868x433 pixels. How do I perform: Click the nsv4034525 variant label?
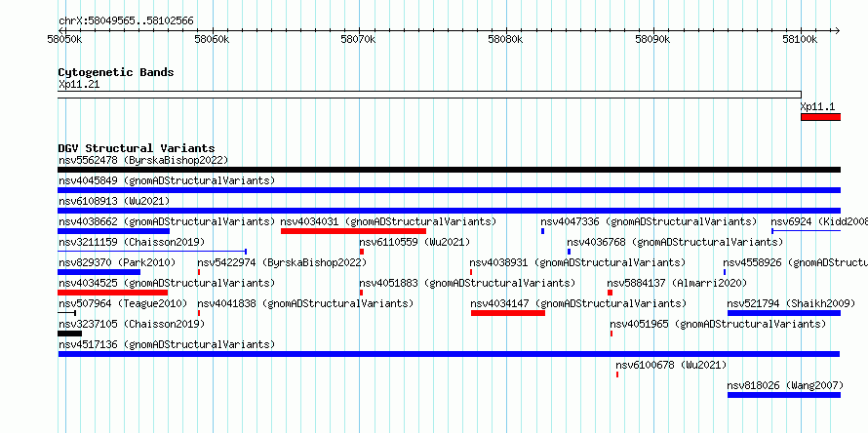tap(167, 284)
